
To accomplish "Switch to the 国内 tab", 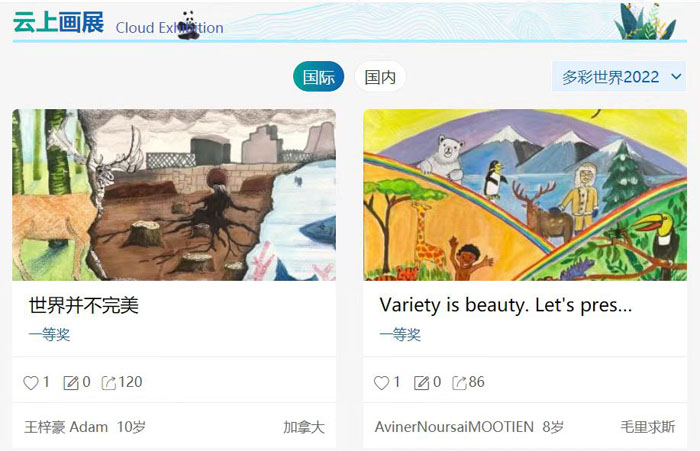I will (x=380, y=77).
